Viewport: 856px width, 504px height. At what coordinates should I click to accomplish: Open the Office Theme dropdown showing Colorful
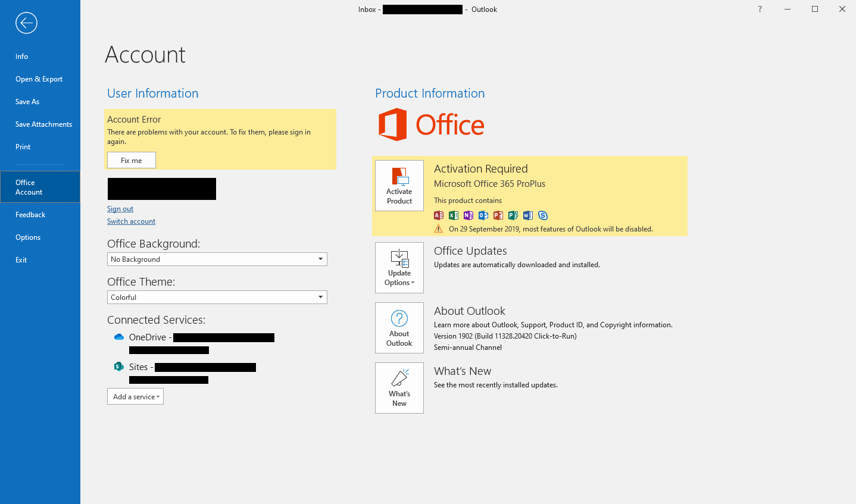[320, 297]
